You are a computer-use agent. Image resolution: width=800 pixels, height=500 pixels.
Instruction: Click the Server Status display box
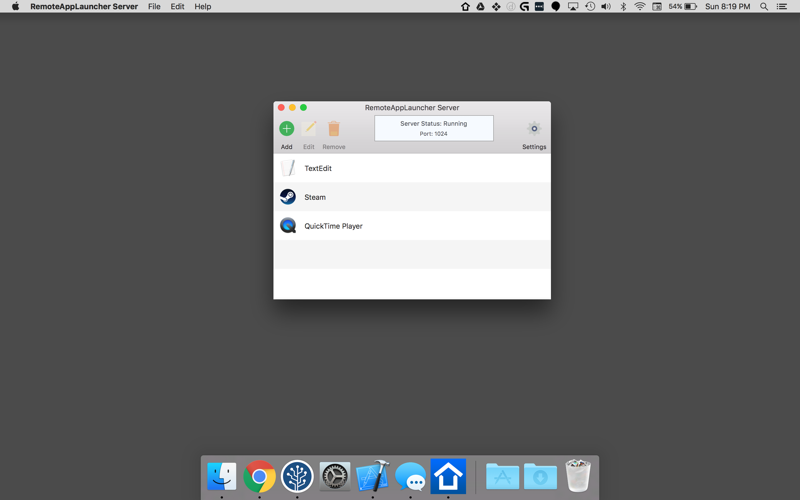pos(434,128)
